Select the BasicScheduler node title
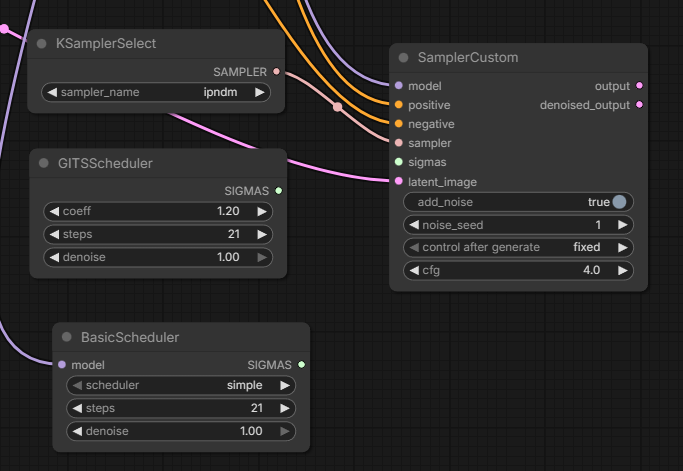The height and width of the screenshot is (471, 683). 130,337
